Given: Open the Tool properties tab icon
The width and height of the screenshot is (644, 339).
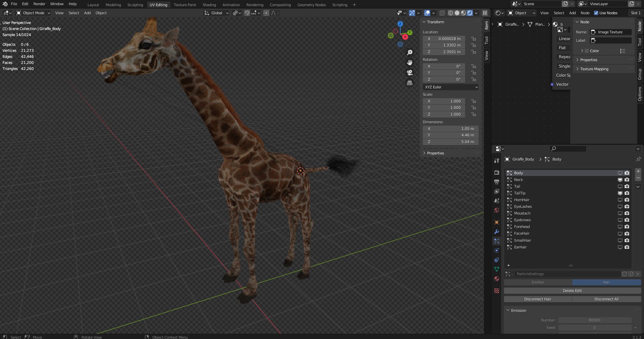Looking at the screenshot, I should pos(497,160).
